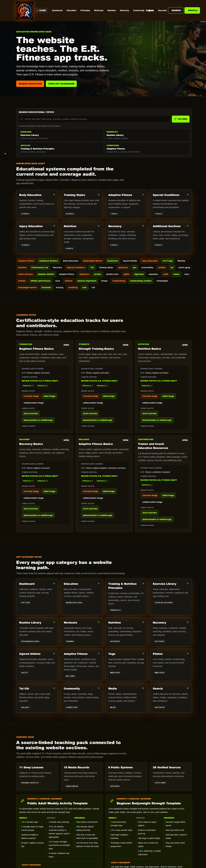Open arrow icon on Special Conditions card
The image size is (206, 868).
pyautogui.click(x=187, y=195)
